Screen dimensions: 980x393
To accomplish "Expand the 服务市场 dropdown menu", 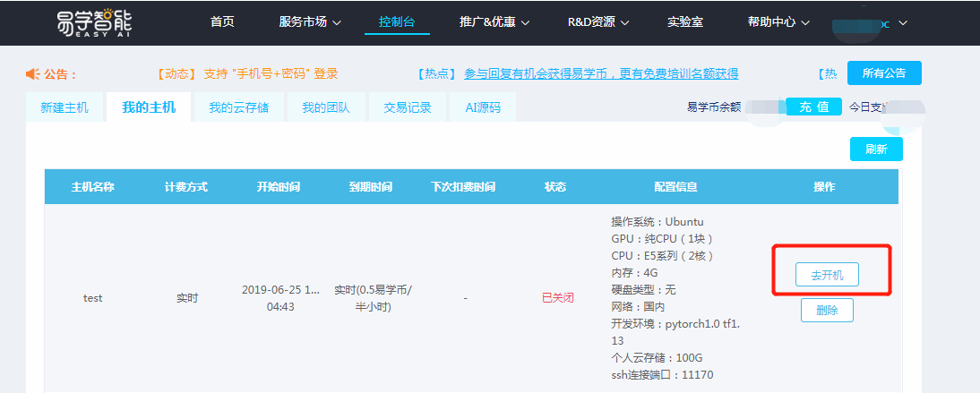I will click(x=310, y=22).
